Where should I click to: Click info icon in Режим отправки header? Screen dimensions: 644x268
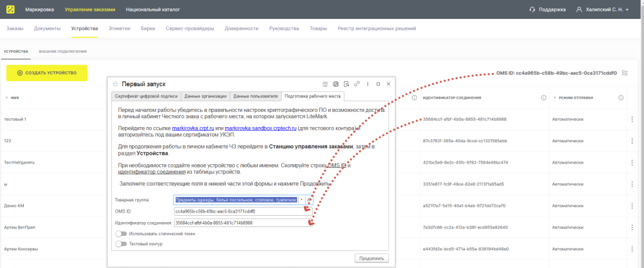click(x=621, y=98)
